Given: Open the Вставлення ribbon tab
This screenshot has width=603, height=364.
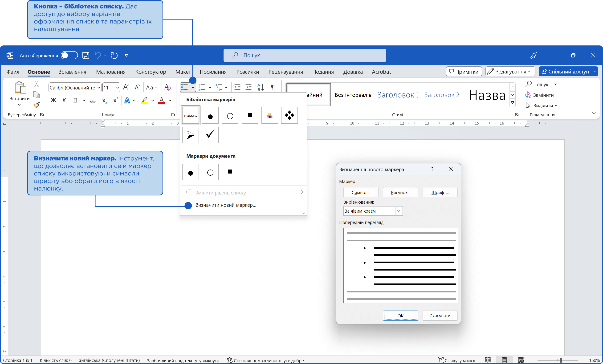Looking at the screenshot, I should pyautogui.click(x=72, y=72).
